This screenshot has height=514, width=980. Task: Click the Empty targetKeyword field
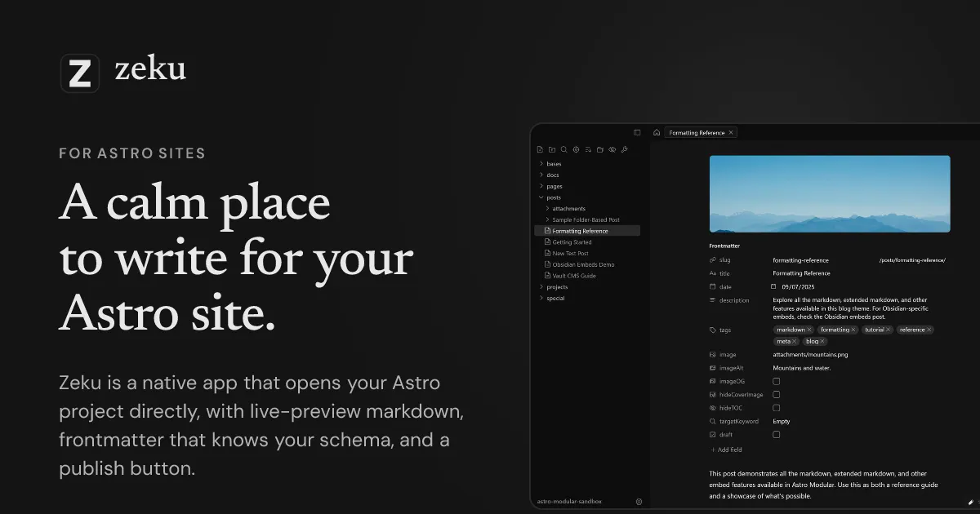782,421
